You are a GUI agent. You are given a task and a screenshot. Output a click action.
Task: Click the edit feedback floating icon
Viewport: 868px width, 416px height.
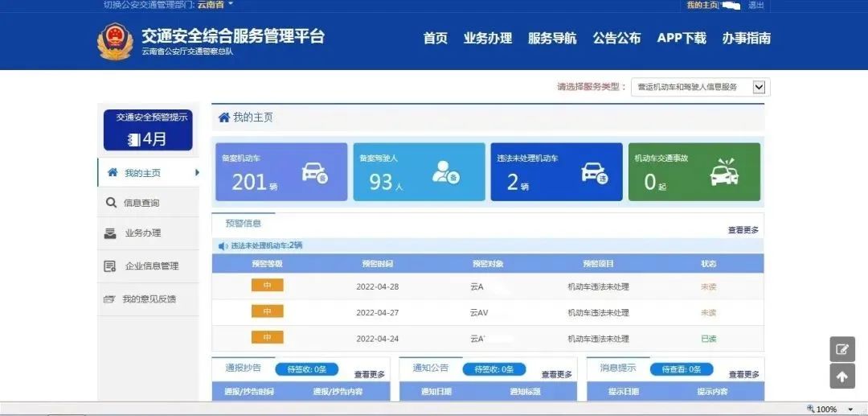pos(842,349)
